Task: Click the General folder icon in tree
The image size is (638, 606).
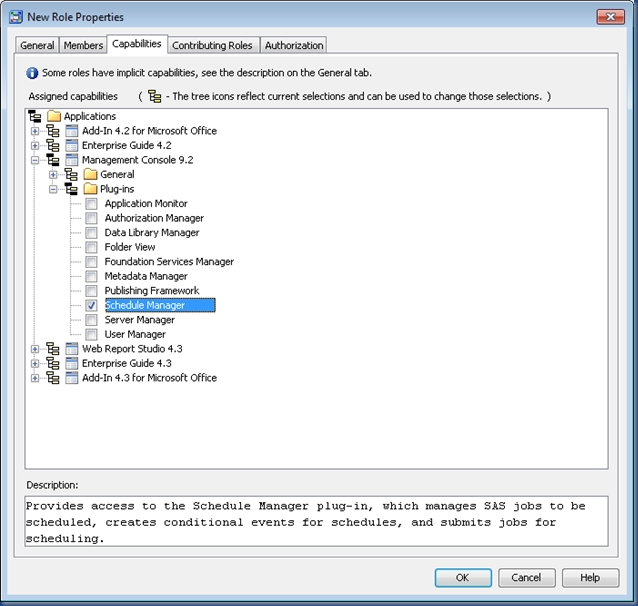Action: pos(90,175)
